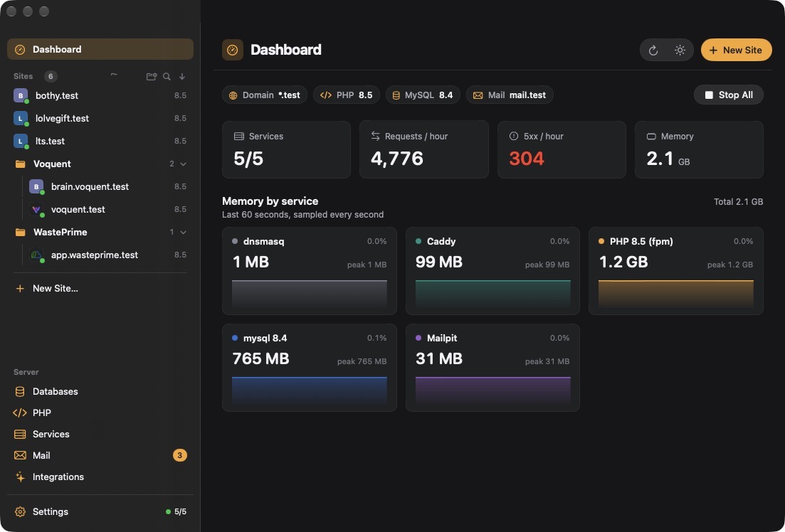Click the Memory by service heading
Screen dimensions: 785x532
(270, 201)
